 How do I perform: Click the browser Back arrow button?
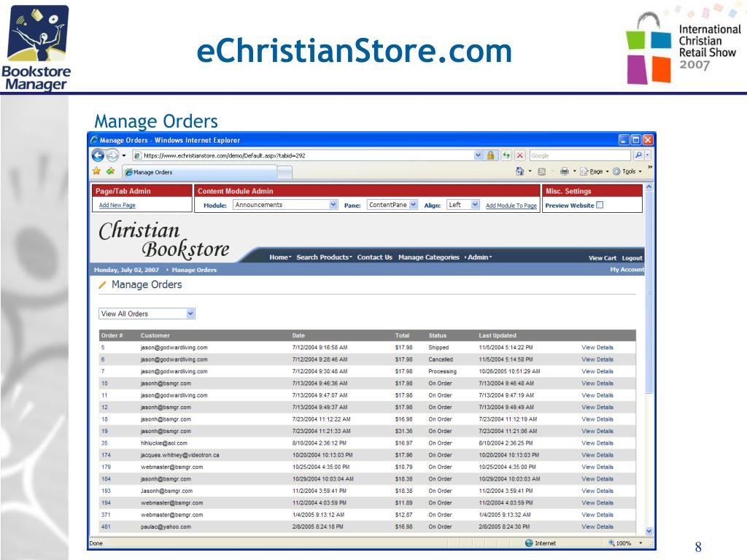98,155
